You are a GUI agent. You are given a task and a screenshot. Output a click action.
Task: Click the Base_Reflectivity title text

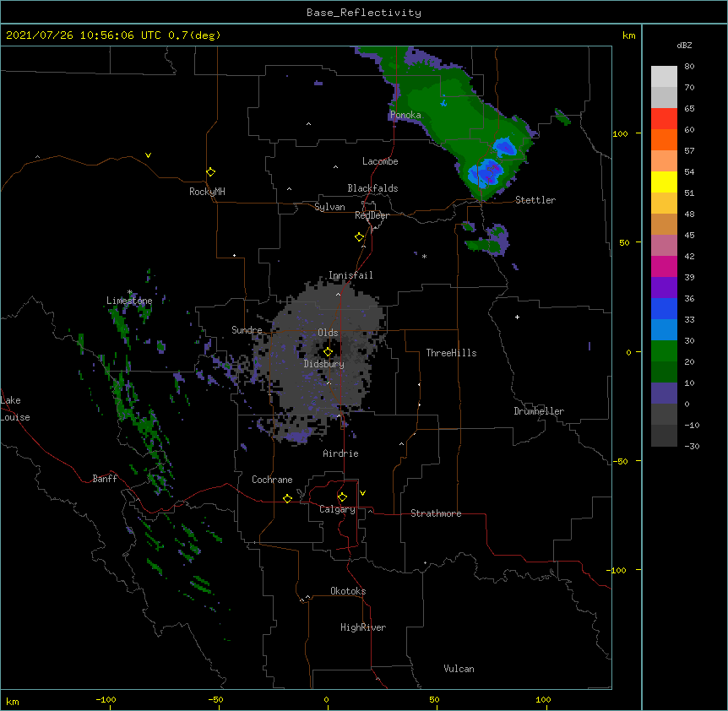coord(364,13)
